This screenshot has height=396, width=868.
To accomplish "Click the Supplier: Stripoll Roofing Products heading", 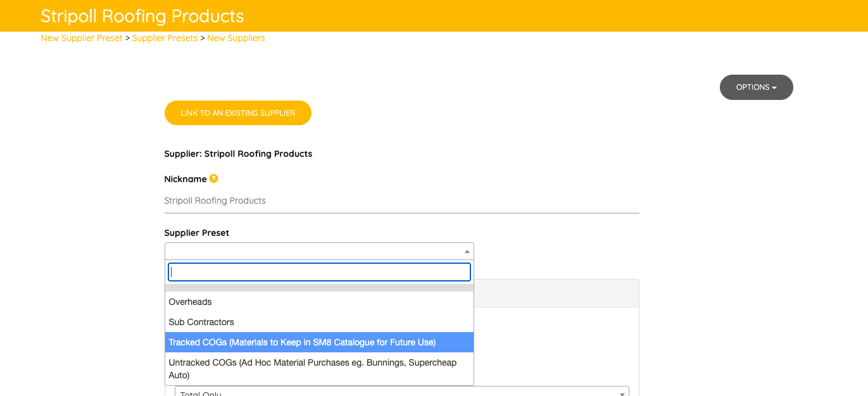I will (x=238, y=154).
